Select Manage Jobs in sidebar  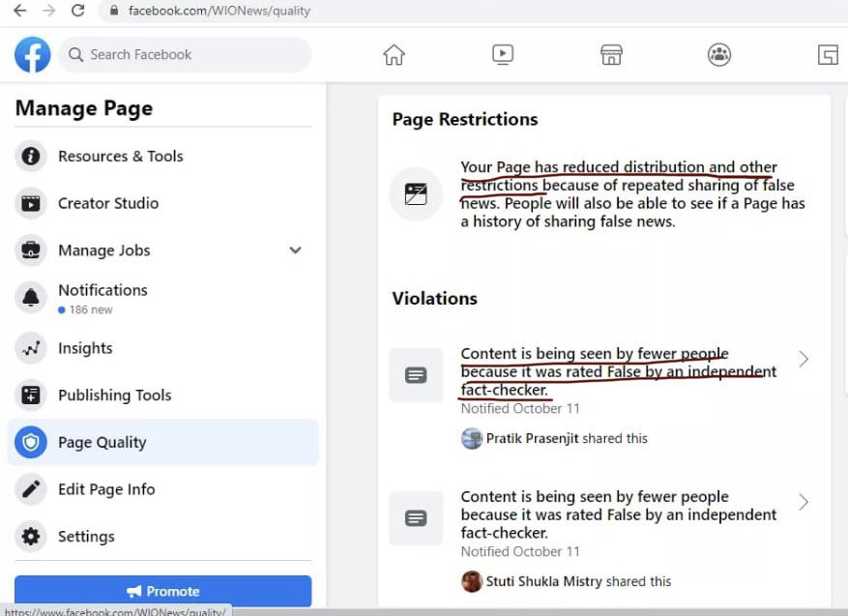click(162, 250)
